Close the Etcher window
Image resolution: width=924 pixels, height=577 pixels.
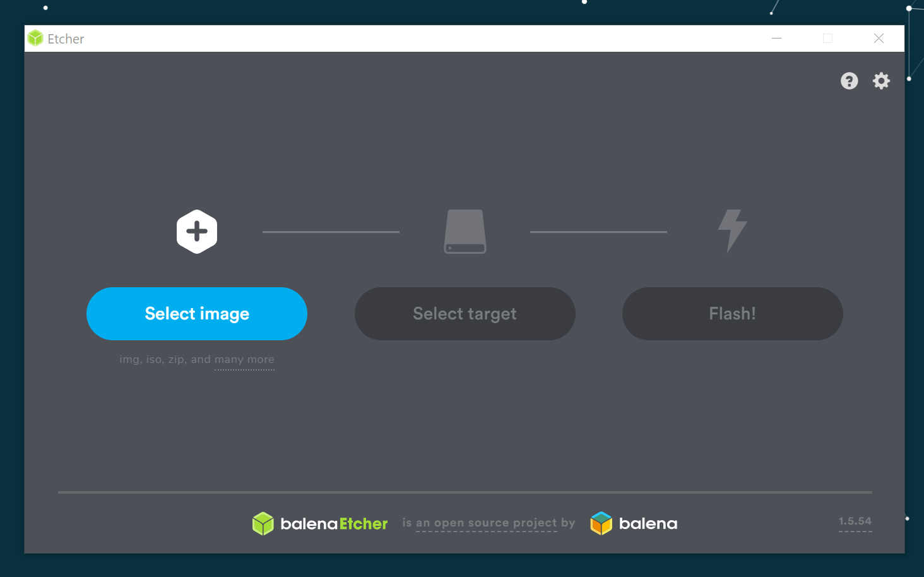pyautogui.click(x=879, y=39)
